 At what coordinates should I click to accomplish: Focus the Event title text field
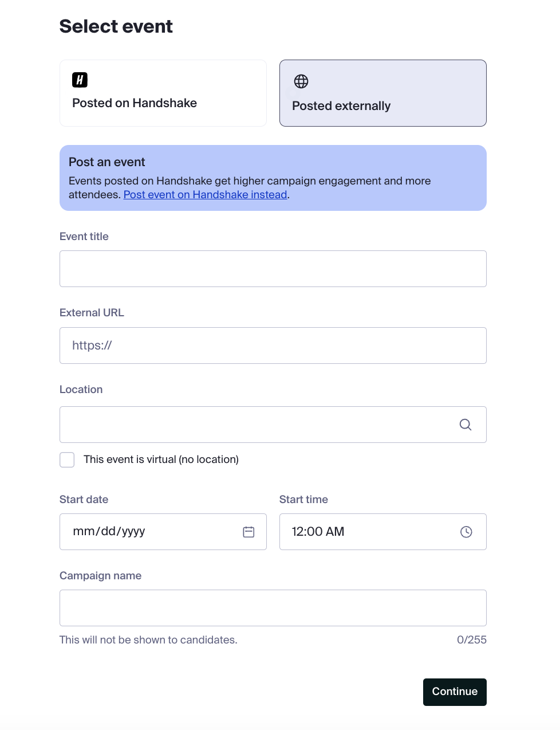point(273,269)
